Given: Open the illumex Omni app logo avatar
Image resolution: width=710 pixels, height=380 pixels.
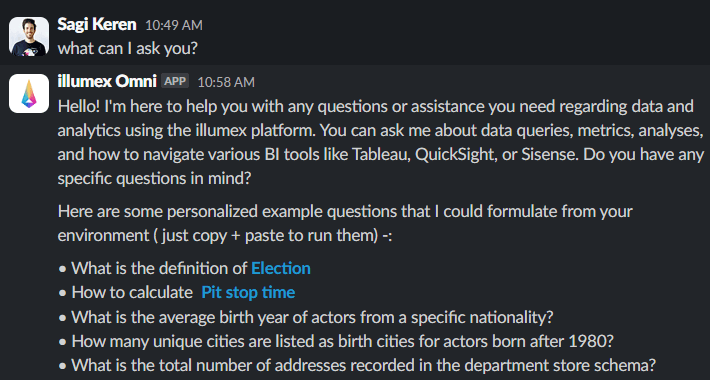Looking at the screenshot, I should click(x=29, y=93).
